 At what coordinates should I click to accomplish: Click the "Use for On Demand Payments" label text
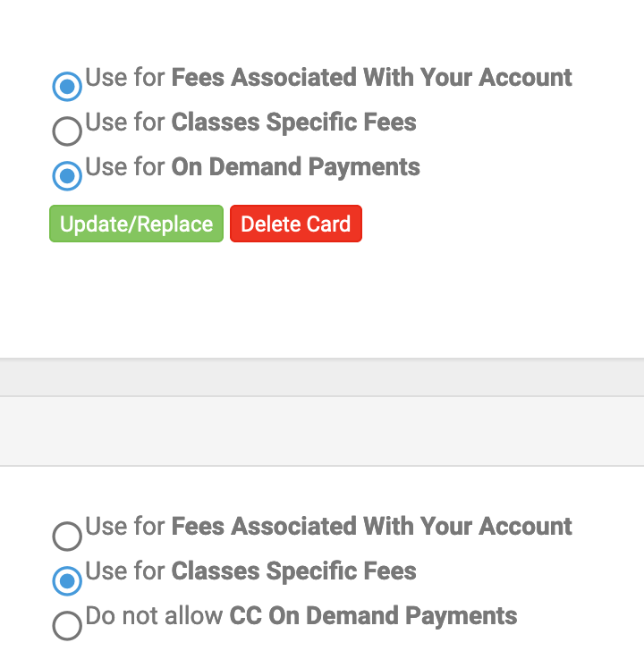click(252, 167)
